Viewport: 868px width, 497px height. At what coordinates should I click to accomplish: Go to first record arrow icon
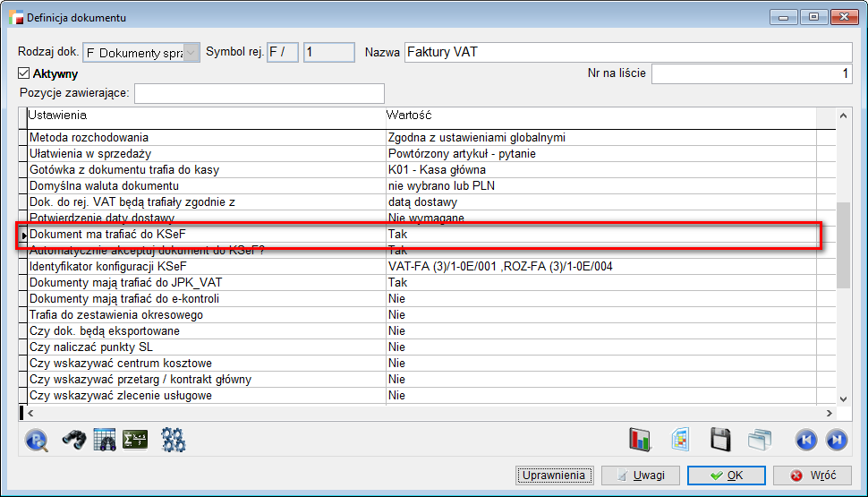[x=805, y=440]
